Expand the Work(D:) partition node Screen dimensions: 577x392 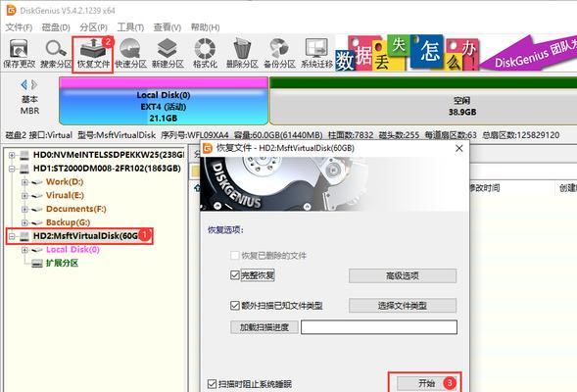click(x=24, y=182)
